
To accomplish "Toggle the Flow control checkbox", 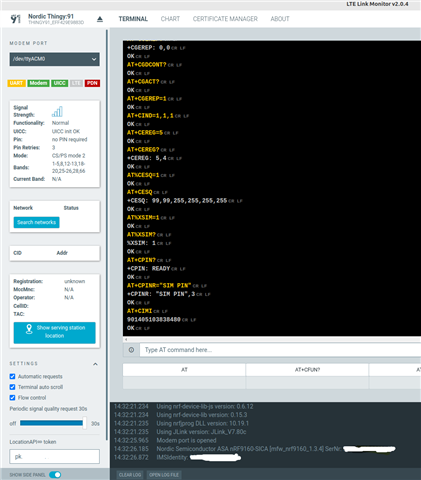I will point(12,398).
